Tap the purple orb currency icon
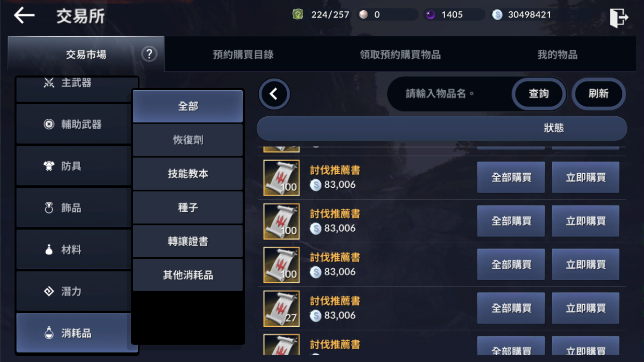Viewport: 644px width, 362px height. (430, 14)
